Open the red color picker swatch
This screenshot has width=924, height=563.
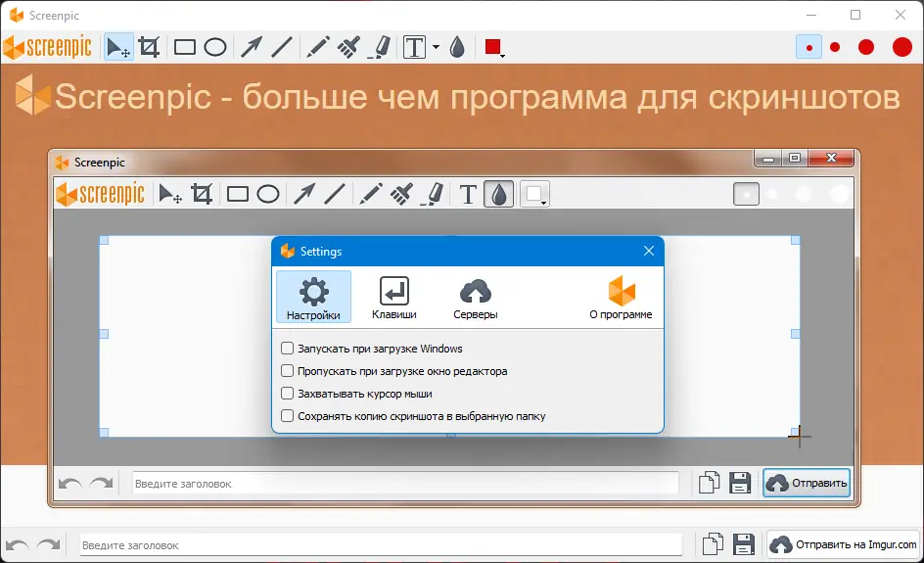(x=493, y=47)
